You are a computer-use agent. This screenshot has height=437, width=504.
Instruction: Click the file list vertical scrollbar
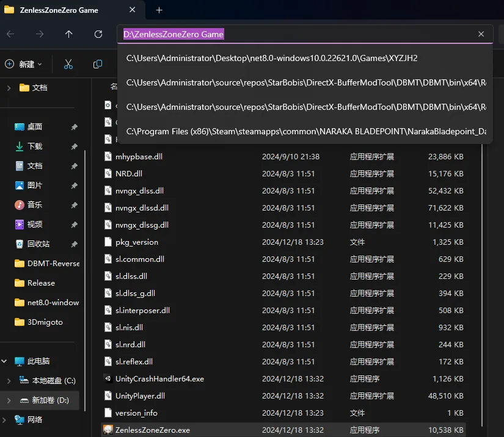click(482, 285)
